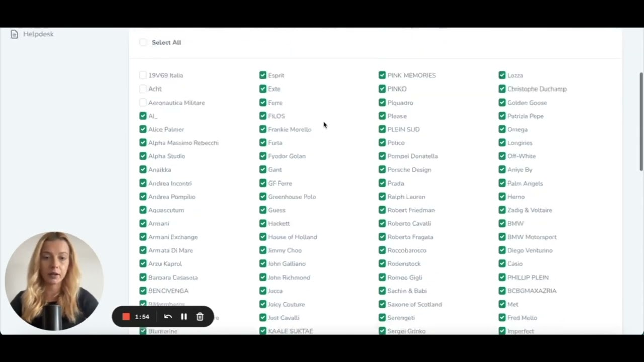Delete the recording with trash icon
The width and height of the screenshot is (644, 362).
point(200,317)
